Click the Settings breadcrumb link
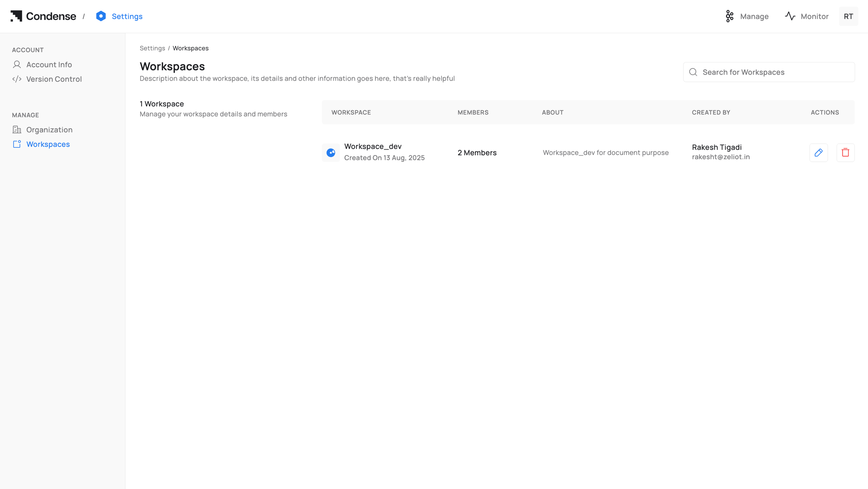 tap(152, 48)
